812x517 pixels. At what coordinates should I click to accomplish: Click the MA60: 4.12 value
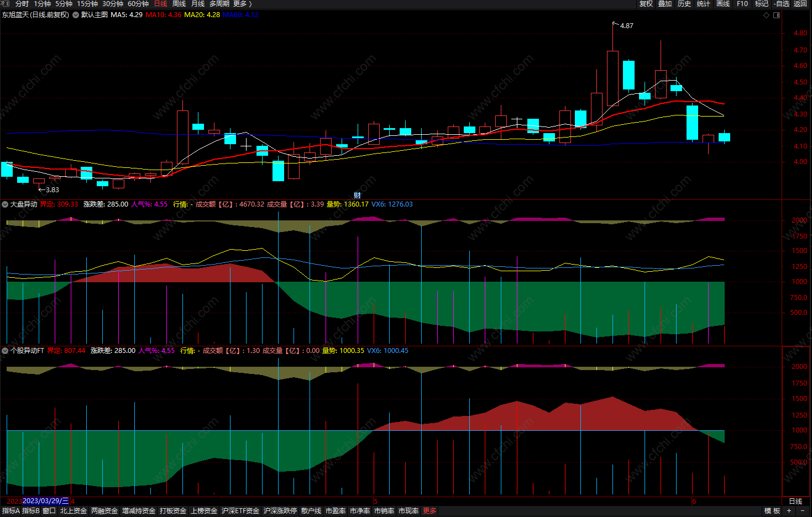[x=240, y=15]
